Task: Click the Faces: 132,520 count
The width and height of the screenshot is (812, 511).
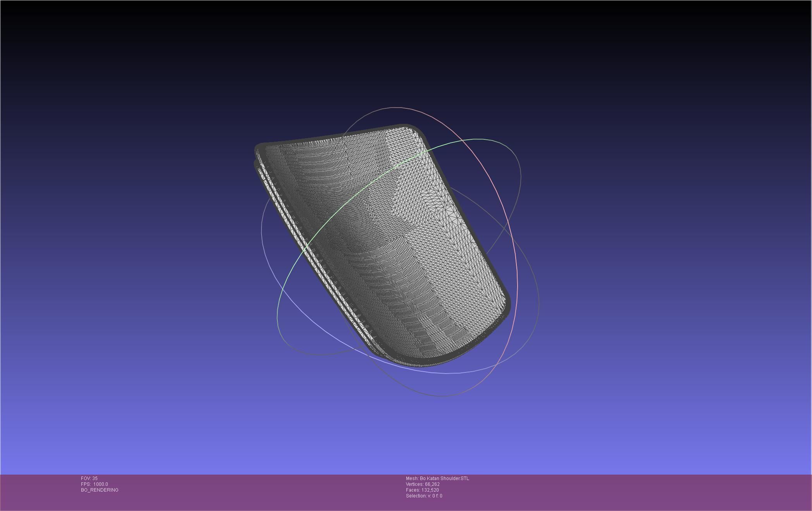Action: [x=422, y=490]
